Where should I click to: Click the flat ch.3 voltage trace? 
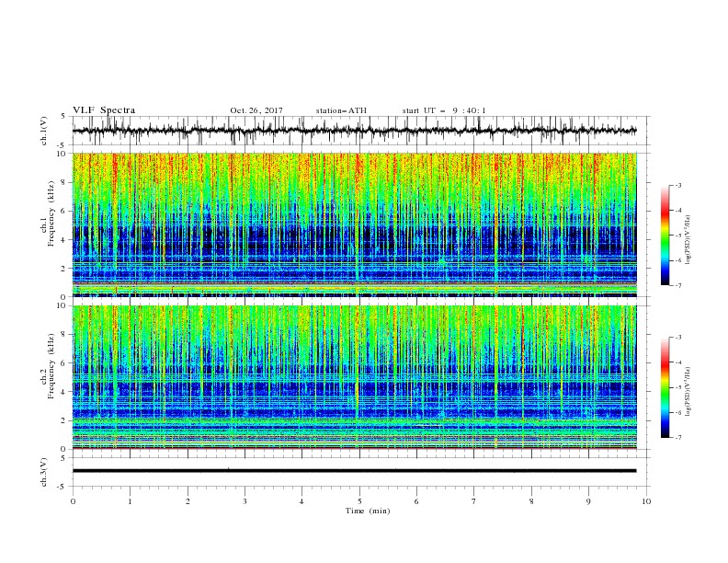[354, 471]
